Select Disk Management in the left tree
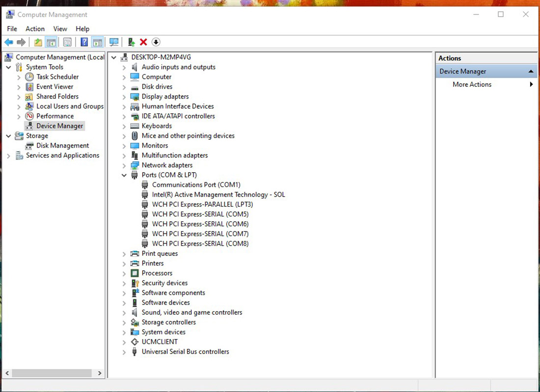 pos(62,146)
